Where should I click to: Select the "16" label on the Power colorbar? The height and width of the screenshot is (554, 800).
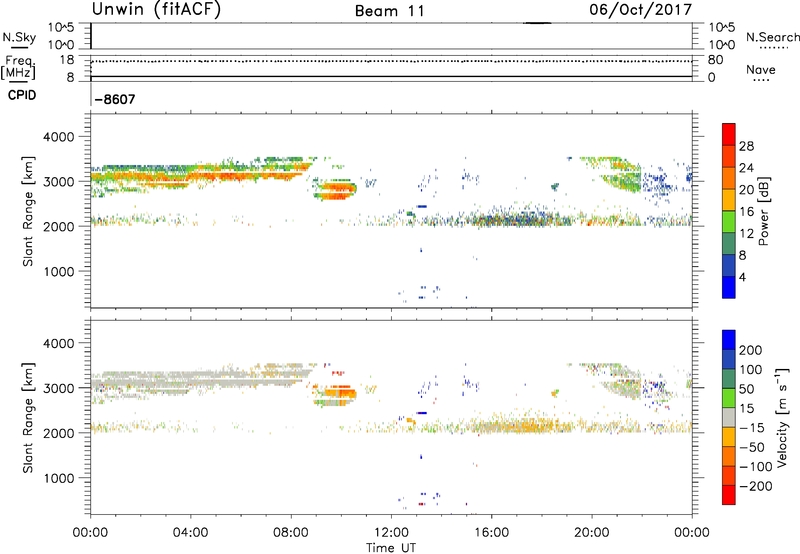tap(746, 212)
